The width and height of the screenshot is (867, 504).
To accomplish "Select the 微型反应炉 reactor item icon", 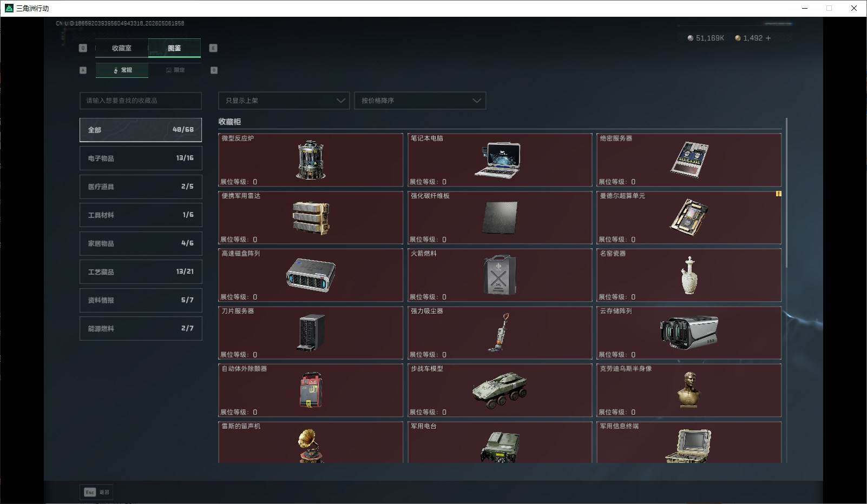I will [311, 160].
